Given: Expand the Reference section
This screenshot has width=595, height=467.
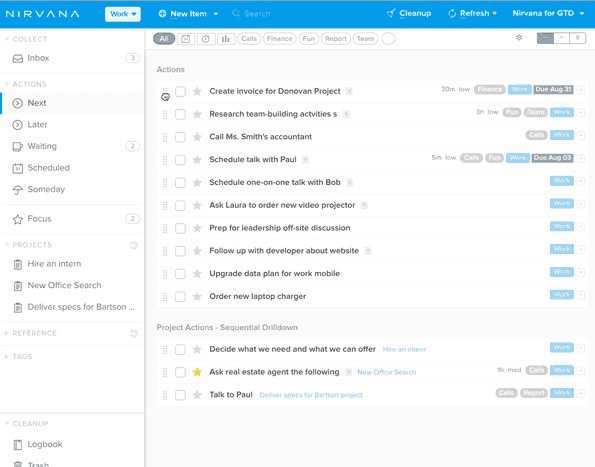Looking at the screenshot, I should click(x=7, y=333).
